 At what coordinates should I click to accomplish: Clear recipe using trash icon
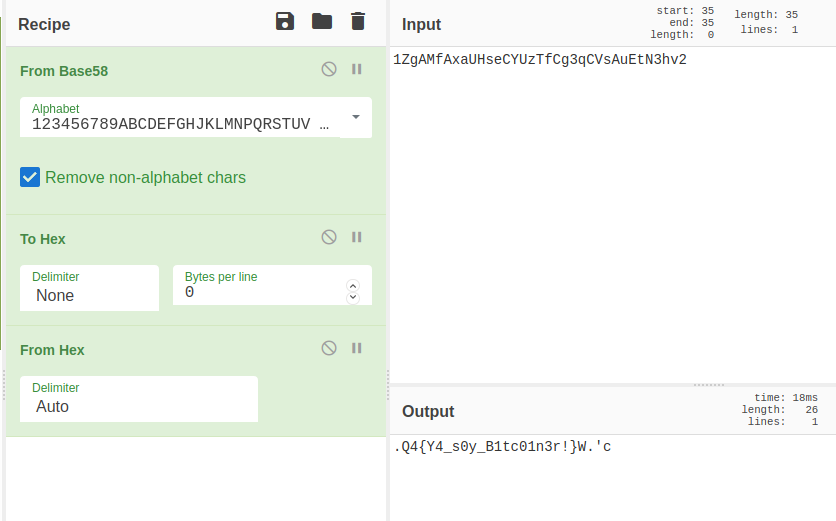pyautogui.click(x=358, y=22)
